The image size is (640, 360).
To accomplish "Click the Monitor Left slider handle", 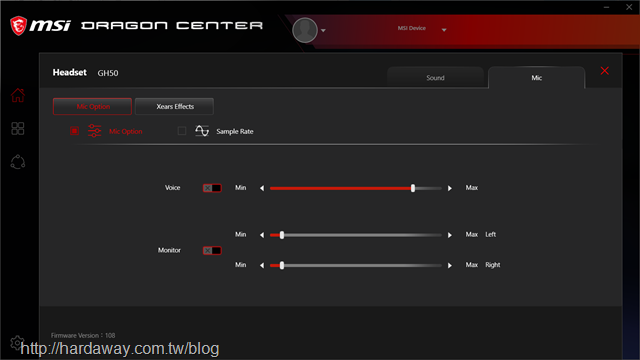I will [x=282, y=235].
